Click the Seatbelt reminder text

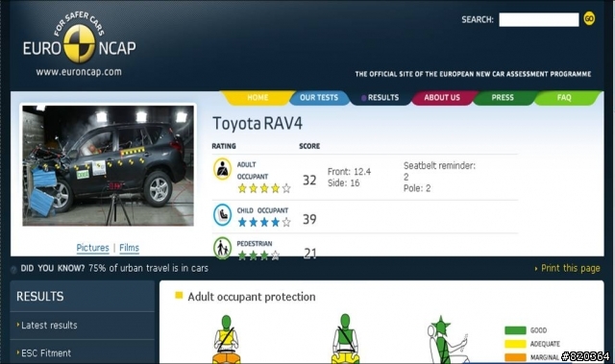pyautogui.click(x=439, y=166)
